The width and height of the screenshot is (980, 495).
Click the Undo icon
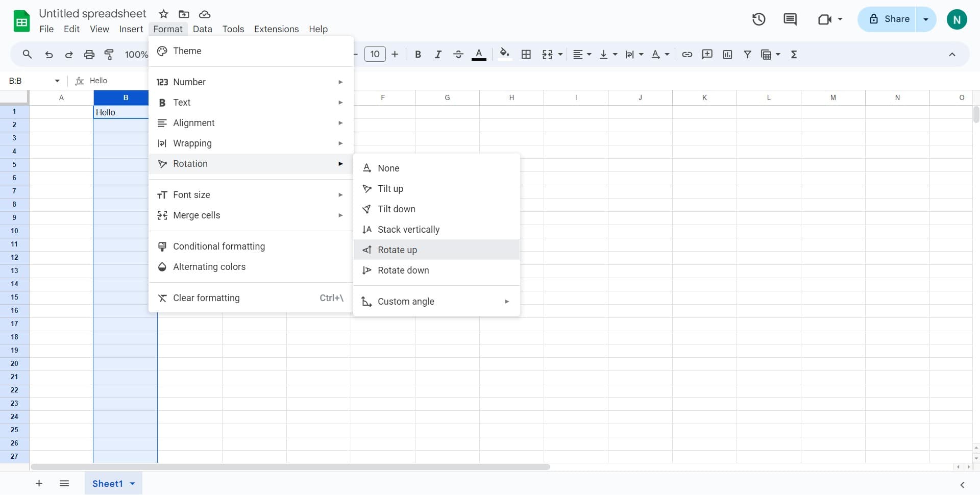click(x=48, y=54)
